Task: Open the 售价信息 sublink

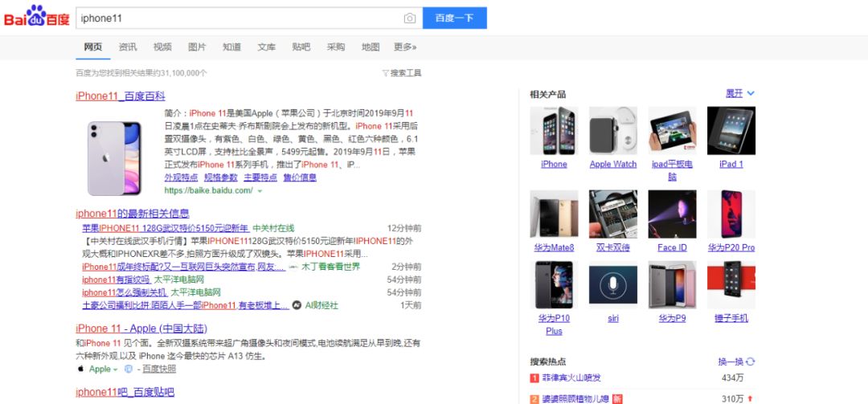Action: pyautogui.click(x=300, y=178)
